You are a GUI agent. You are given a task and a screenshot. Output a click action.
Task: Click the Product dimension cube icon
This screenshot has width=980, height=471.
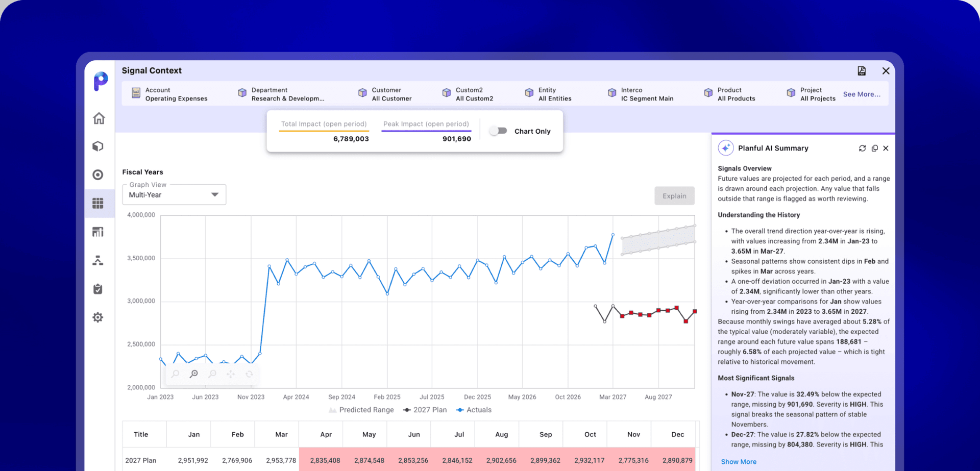(708, 93)
